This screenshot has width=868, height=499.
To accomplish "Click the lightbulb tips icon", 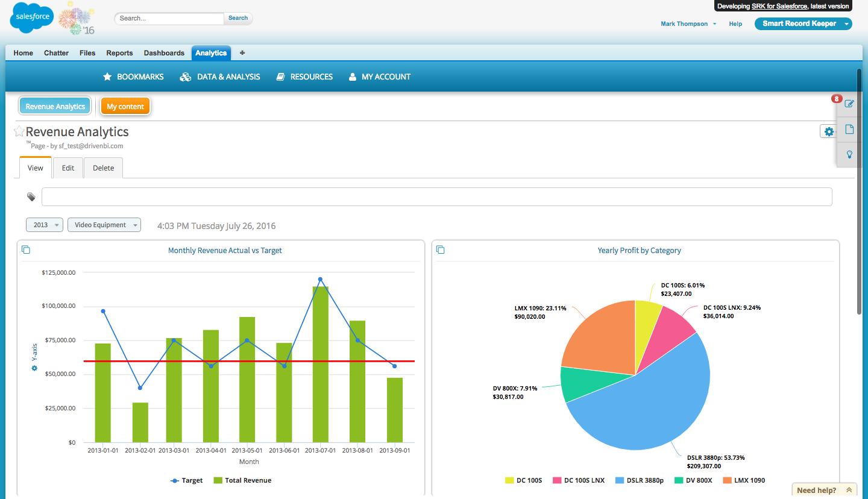I will click(849, 154).
